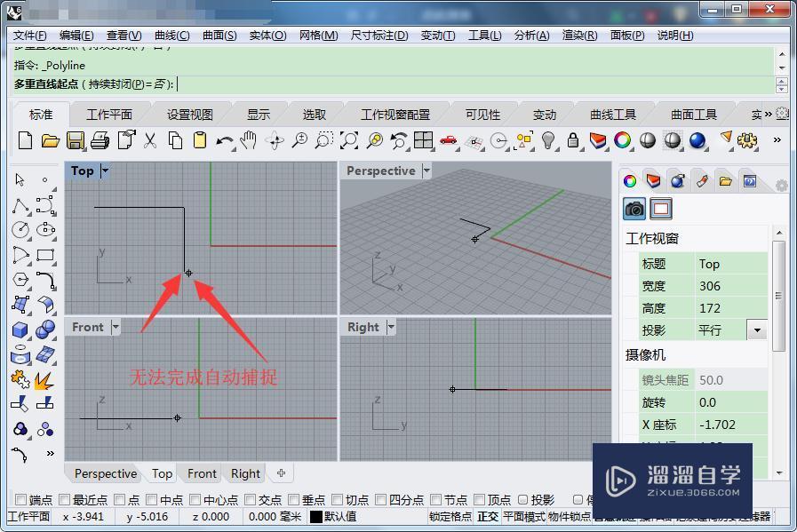
Task: Add new viewport tab with plus
Action: [x=281, y=473]
